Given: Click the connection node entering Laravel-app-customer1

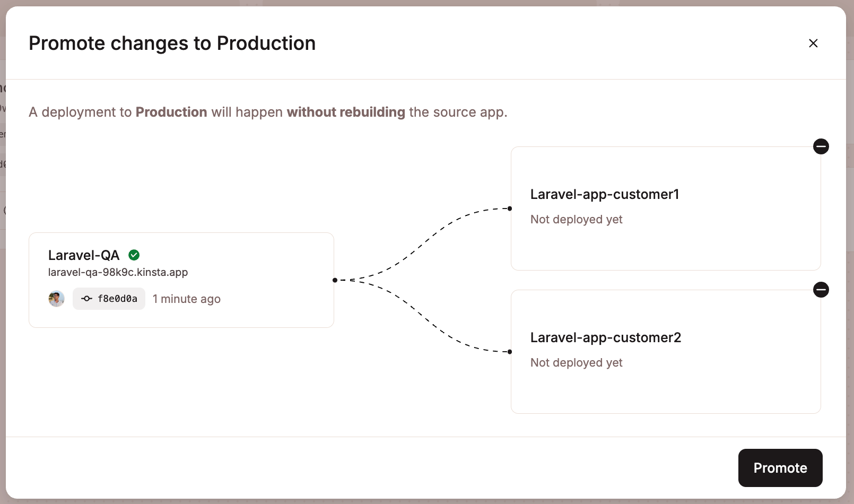Looking at the screenshot, I should pyautogui.click(x=509, y=208).
